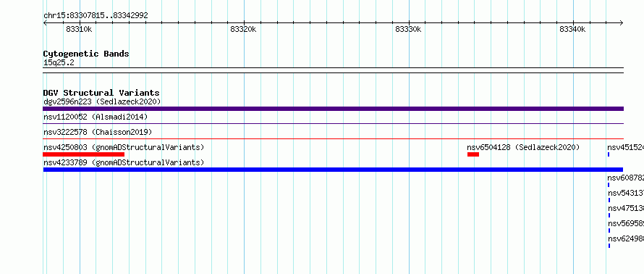
Task: Click the 15q25.2 band label
Action: 59,63
